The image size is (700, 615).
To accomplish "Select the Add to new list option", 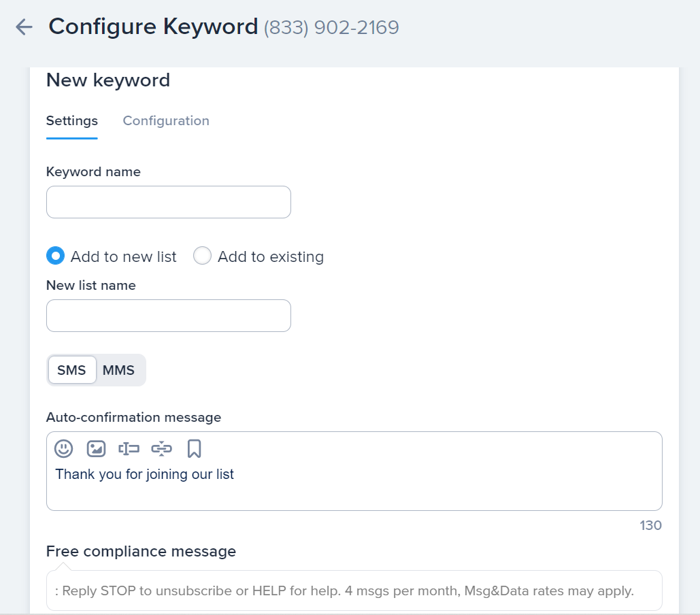I will tap(55, 256).
